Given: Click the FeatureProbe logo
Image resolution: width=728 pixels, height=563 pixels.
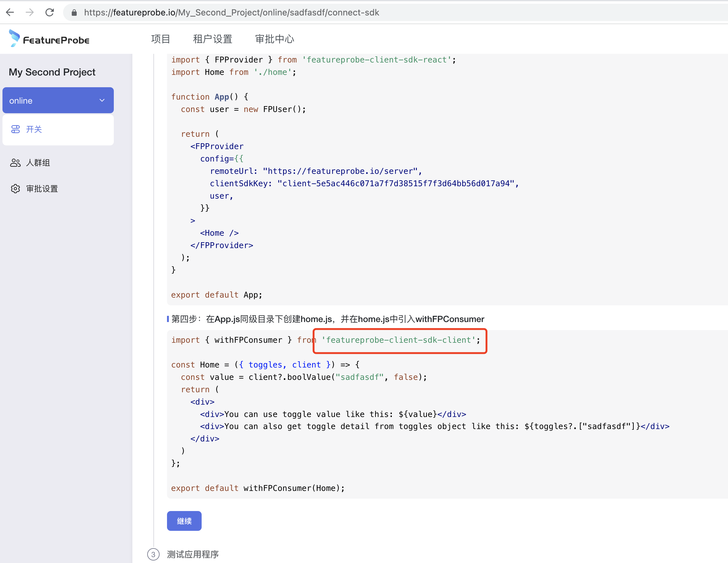Looking at the screenshot, I should tap(49, 39).
